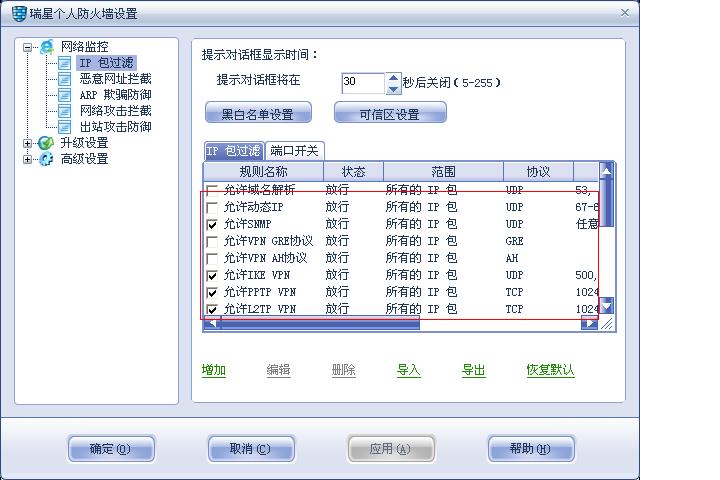Screen dimensions: 720x480
Task: Click the dialog display seconds input field
Action: (363, 83)
